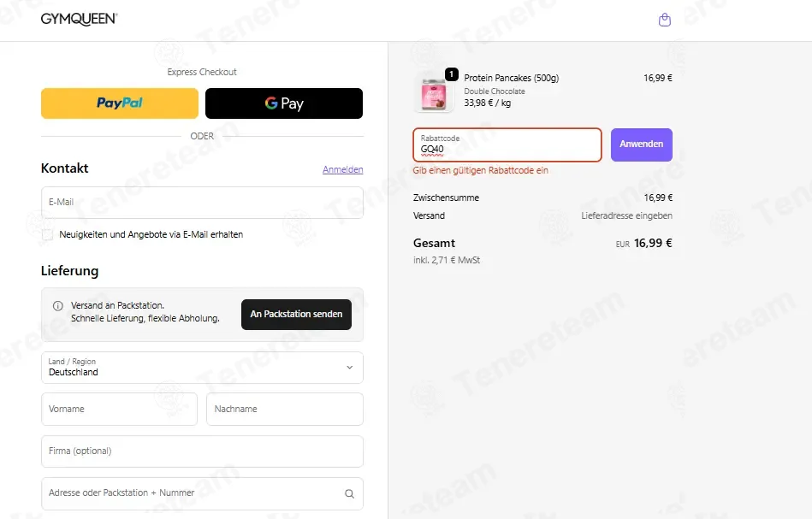Click the 'Versand' label in summary
This screenshot has width=812, height=519.
coord(429,215)
